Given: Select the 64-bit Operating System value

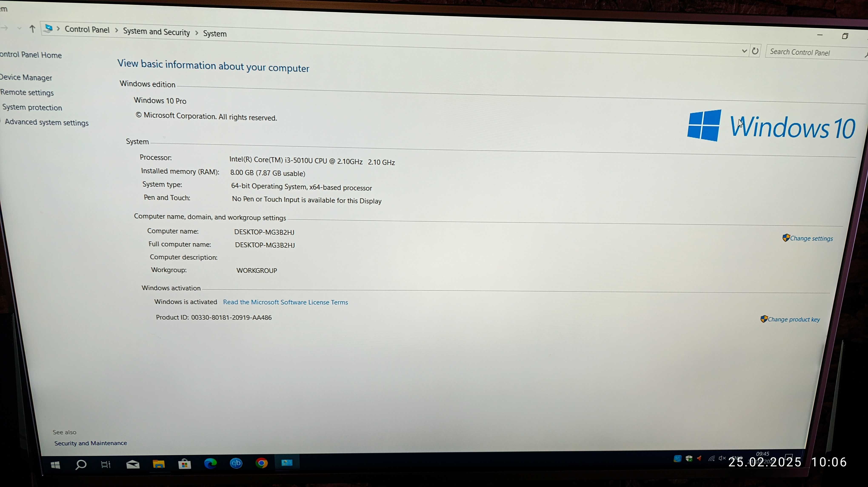Looking at the screenshot, I should point(302,187).
